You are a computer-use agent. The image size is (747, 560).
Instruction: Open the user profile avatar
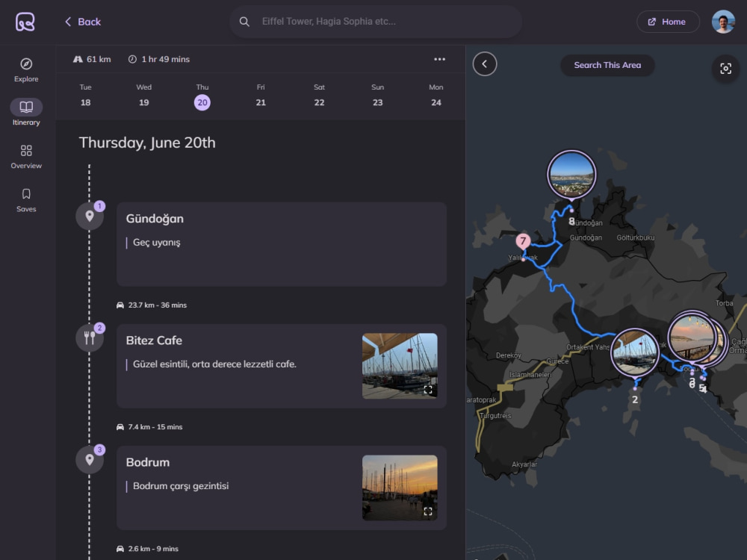point(723,22)
